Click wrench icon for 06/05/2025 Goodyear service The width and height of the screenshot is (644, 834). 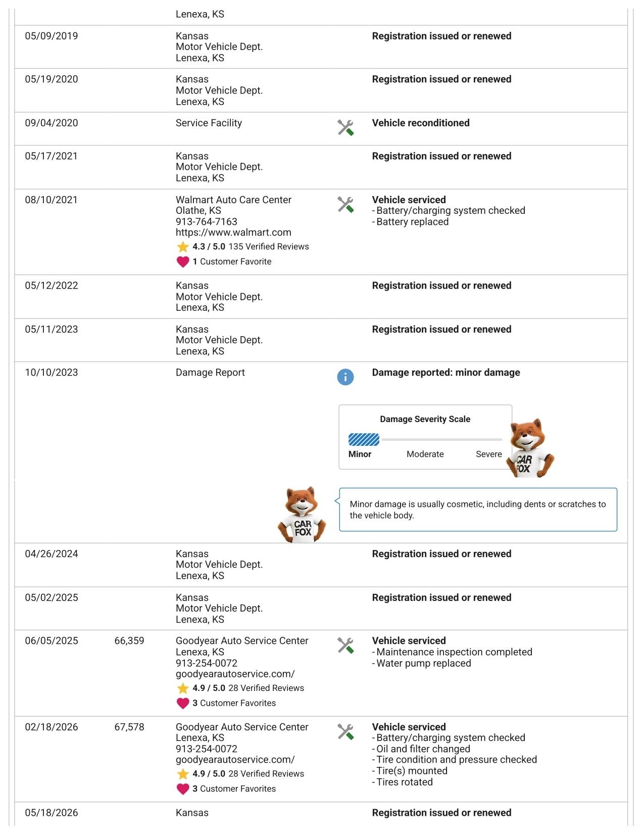tap(345, 645)
